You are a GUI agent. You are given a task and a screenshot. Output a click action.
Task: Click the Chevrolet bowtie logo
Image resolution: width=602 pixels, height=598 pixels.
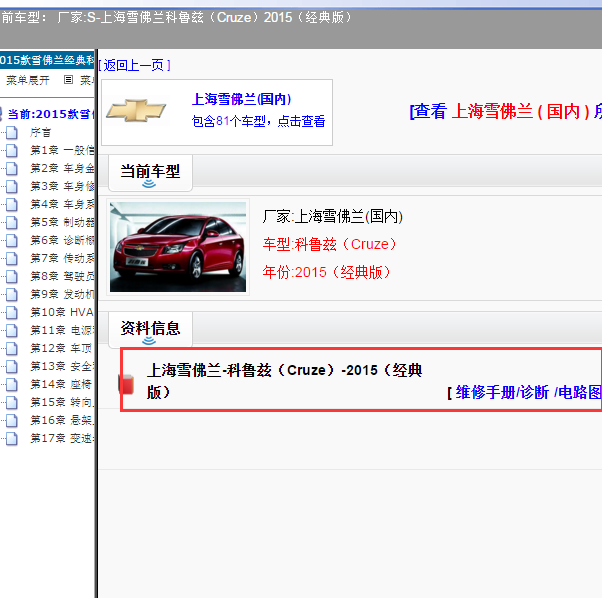pos(136,111)
